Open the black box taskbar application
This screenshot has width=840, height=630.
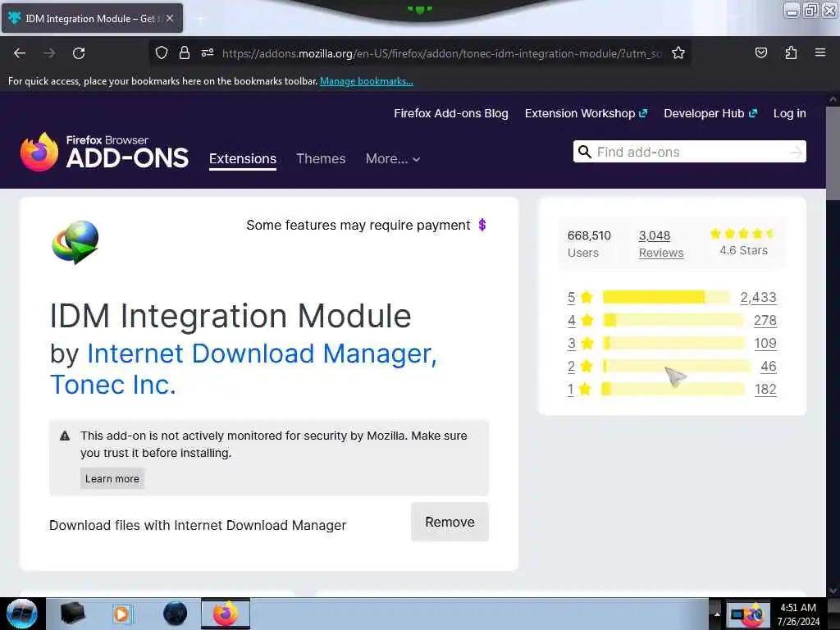click(x=73, y=614)
